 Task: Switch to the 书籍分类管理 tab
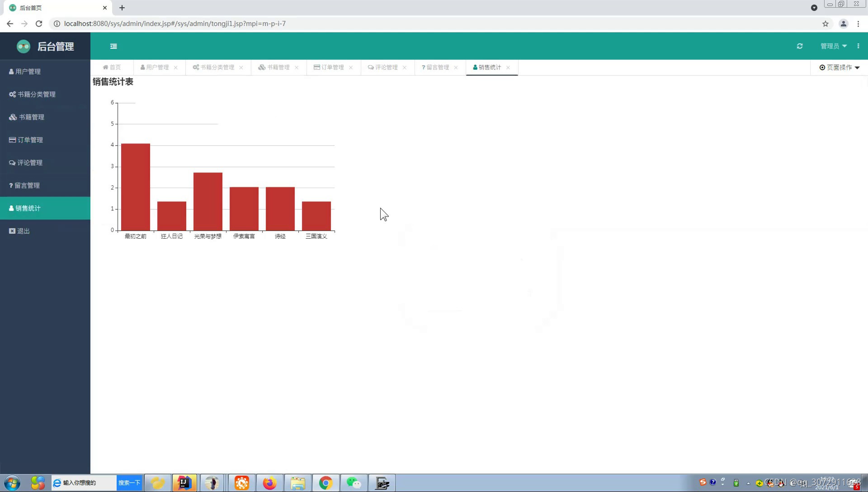click(213, 67)
